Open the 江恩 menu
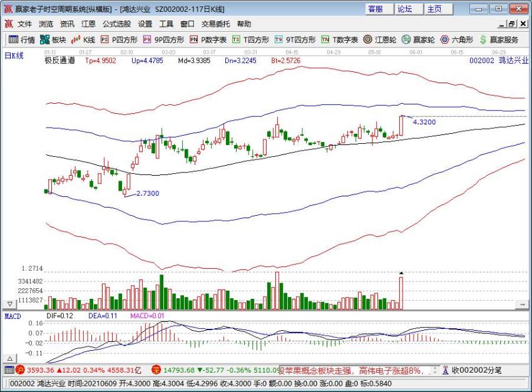The width and height of the screenshot is (532, 392). (88, 24)
